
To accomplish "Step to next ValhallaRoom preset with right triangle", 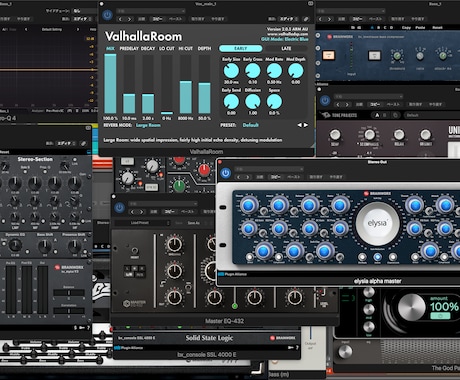I will (x=305, y=125).
